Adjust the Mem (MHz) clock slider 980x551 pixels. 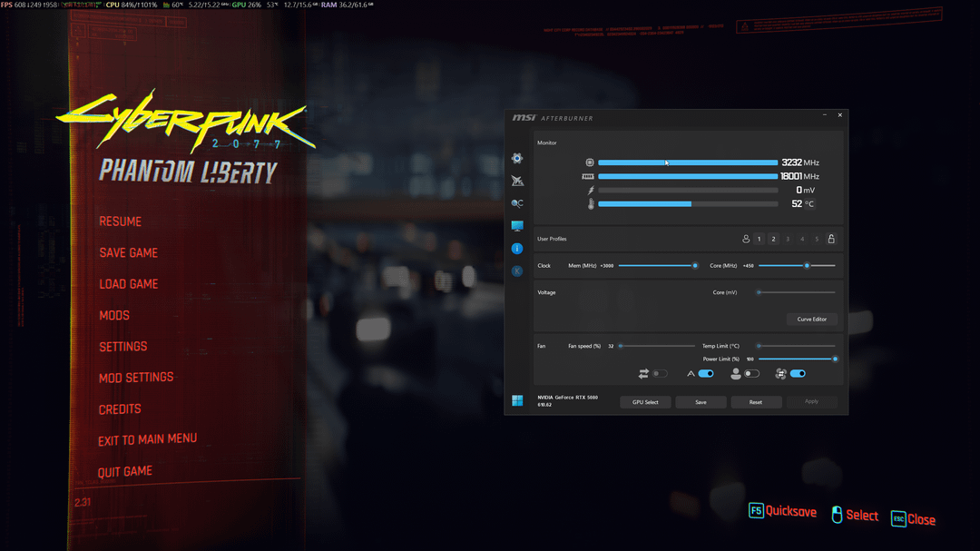657,266
